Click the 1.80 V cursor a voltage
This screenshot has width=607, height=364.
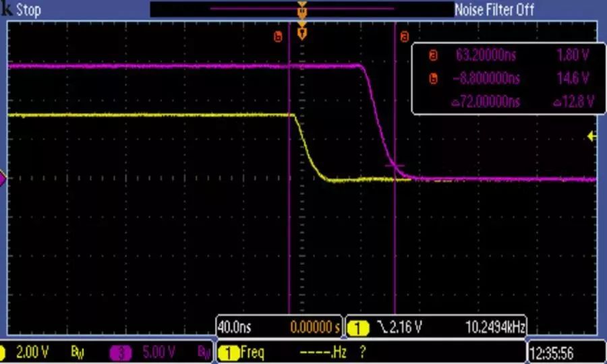tap(573, 55)
